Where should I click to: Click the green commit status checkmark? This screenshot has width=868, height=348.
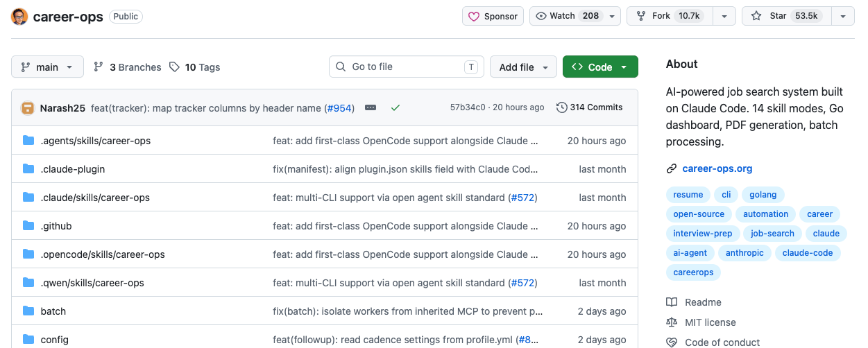(x=395, y=107)
